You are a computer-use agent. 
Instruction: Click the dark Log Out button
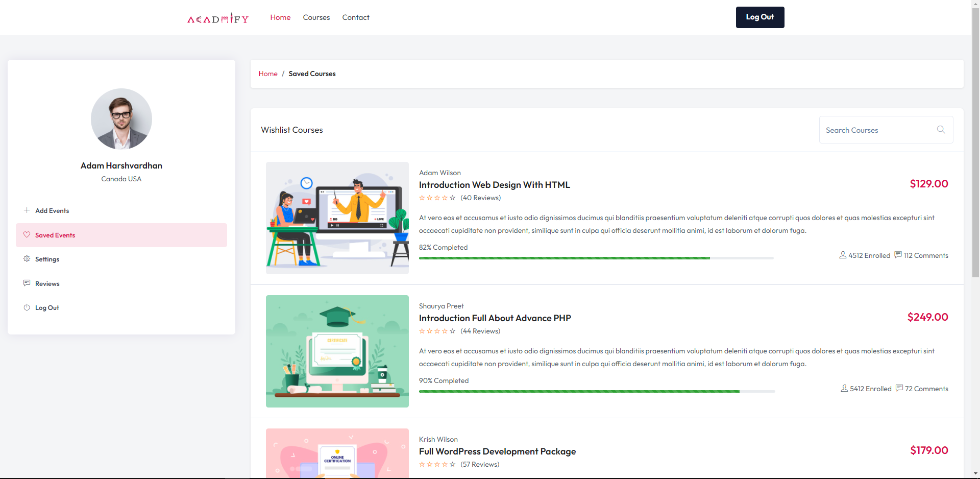760,17
